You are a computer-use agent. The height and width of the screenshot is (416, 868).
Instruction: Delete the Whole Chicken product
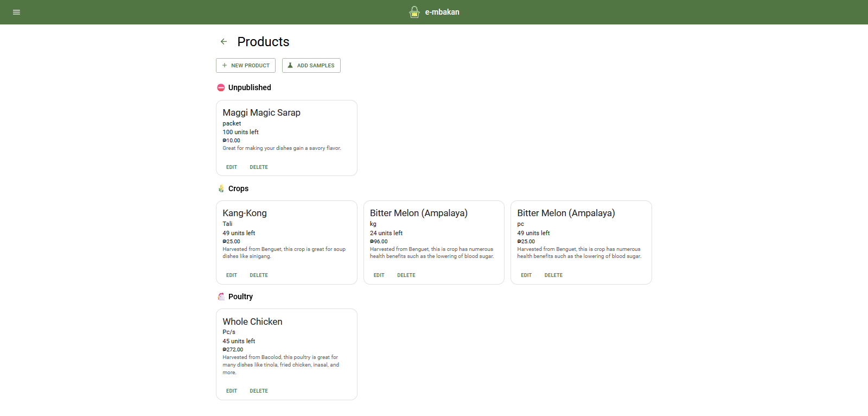point(259,391)
